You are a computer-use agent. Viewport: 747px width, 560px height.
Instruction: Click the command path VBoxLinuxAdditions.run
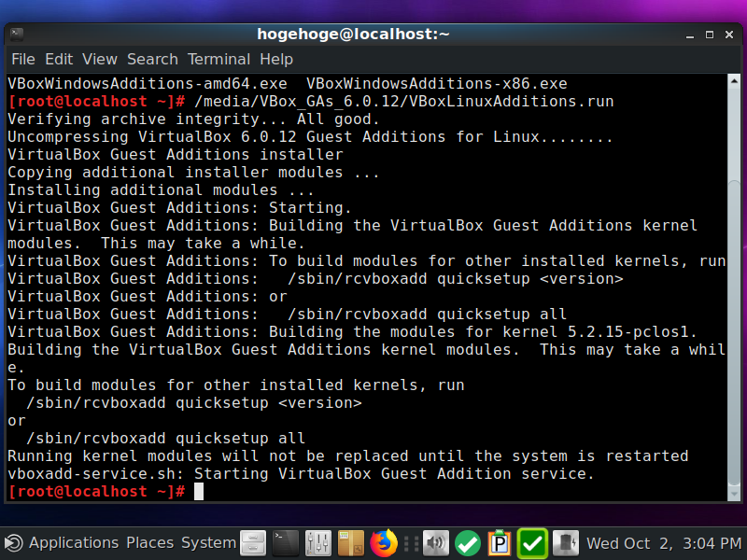511,102
